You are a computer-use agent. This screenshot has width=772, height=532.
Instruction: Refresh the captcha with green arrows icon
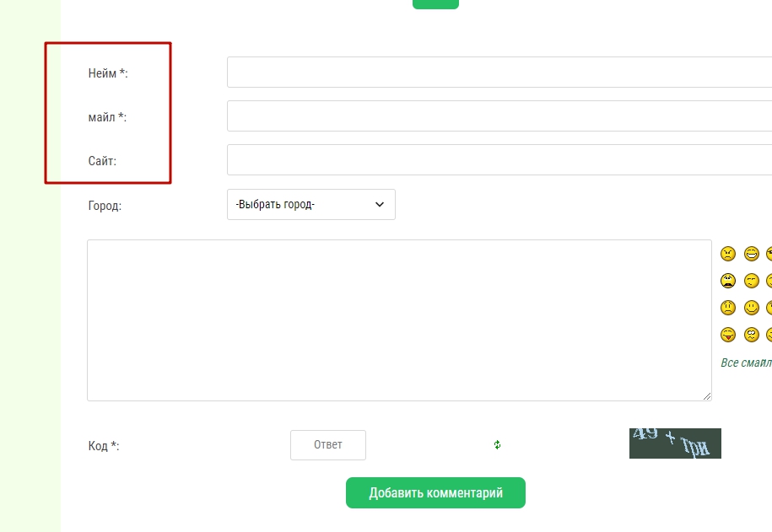(498, 445)
